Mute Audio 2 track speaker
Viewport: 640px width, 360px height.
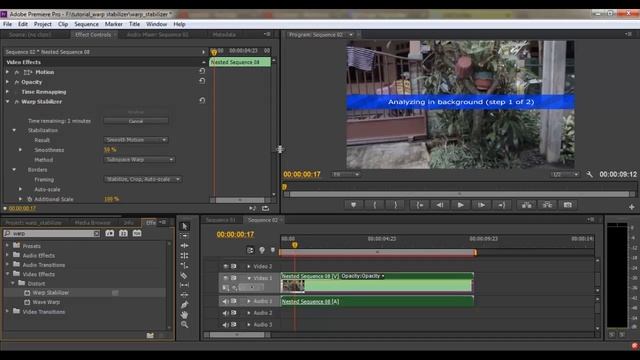(225, 313)
